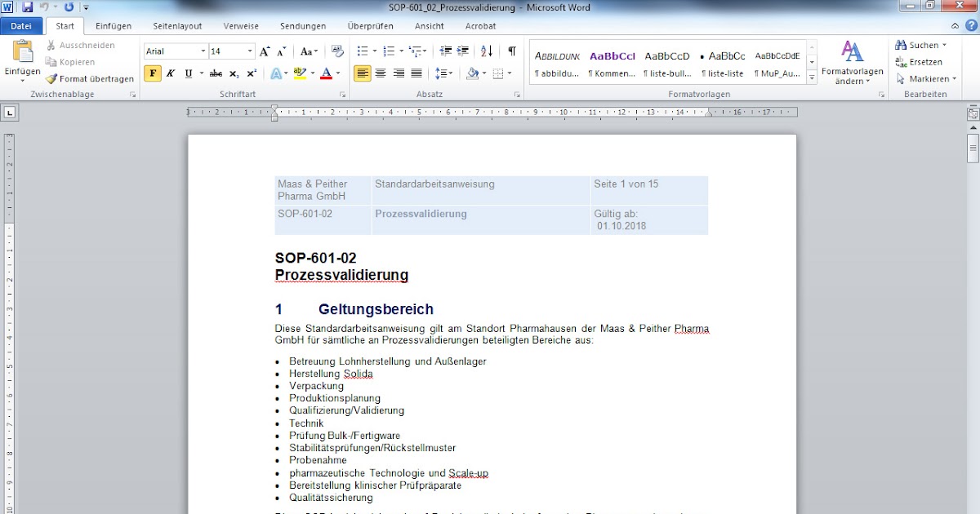Open Formatvorlagen ändern dropdown
Screen dimensions: 980x514
853,63
